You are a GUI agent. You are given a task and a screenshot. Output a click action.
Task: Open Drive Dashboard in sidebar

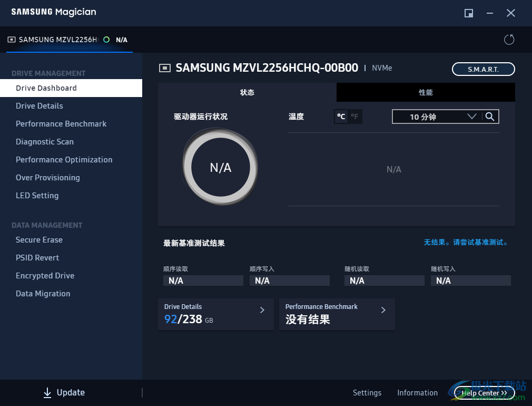coord(71,88)
